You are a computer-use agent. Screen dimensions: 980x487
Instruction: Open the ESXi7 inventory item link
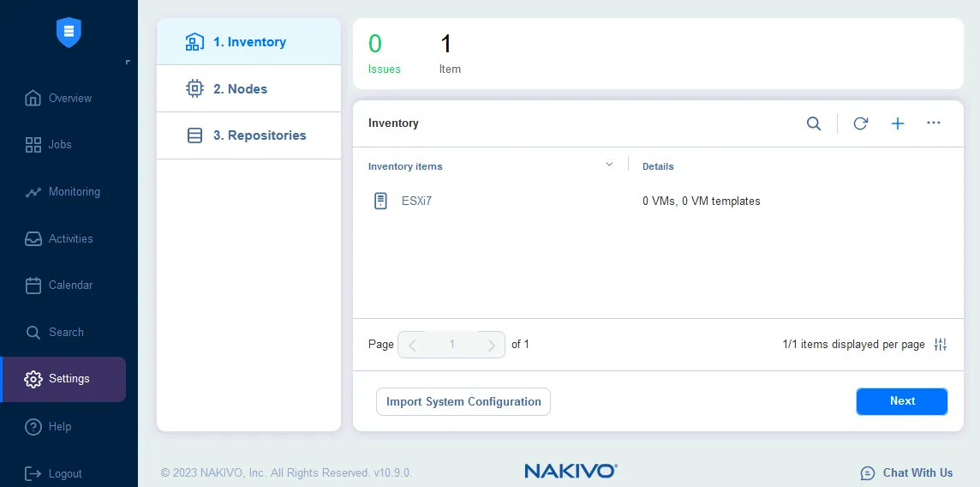pos(416,201)
